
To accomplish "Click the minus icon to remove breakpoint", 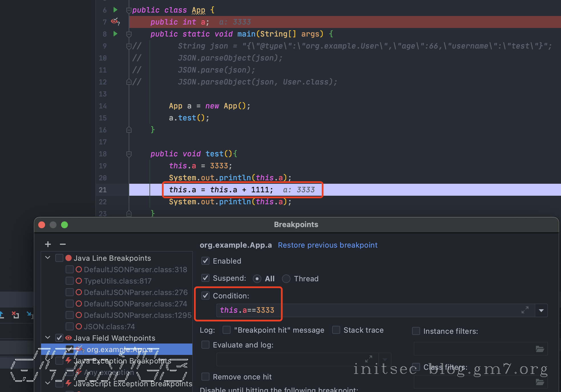I will 63,244.
